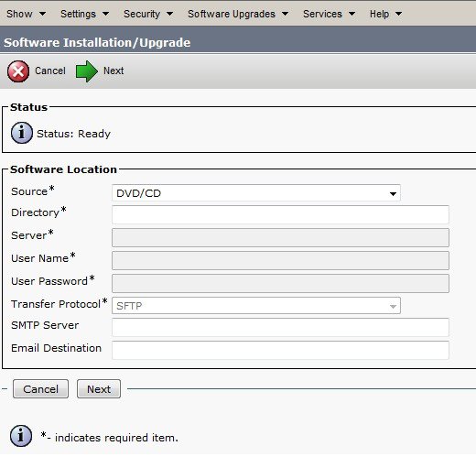Click the Server input field
Viewport: 476px width, 457px height.
(280, 237)
